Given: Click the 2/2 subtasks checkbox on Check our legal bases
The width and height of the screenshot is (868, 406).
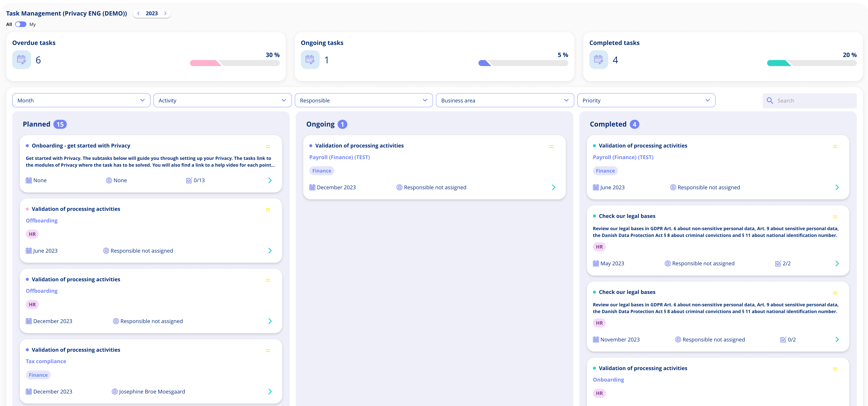Looking at the screenshot, I should [x=778, y=263].
